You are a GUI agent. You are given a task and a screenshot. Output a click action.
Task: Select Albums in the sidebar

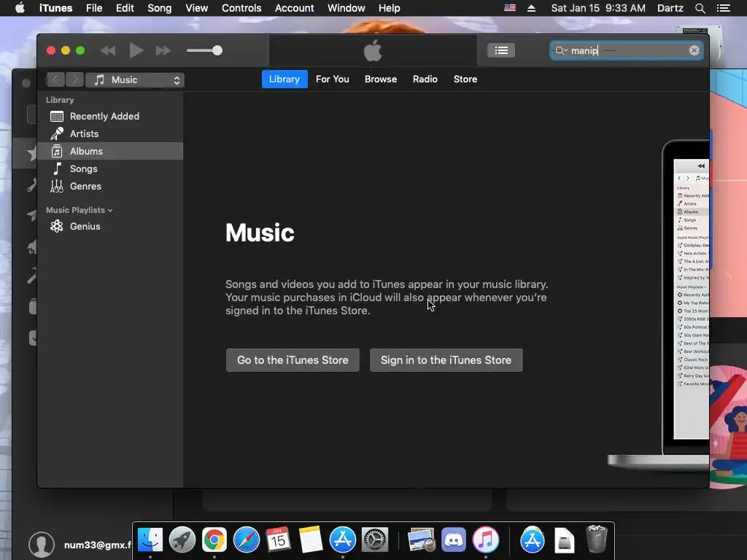coord(111,152)
